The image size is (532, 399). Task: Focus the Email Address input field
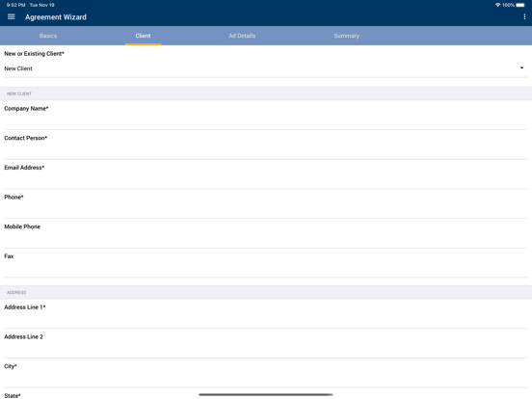pyautogui.click(x=266, y=180)
